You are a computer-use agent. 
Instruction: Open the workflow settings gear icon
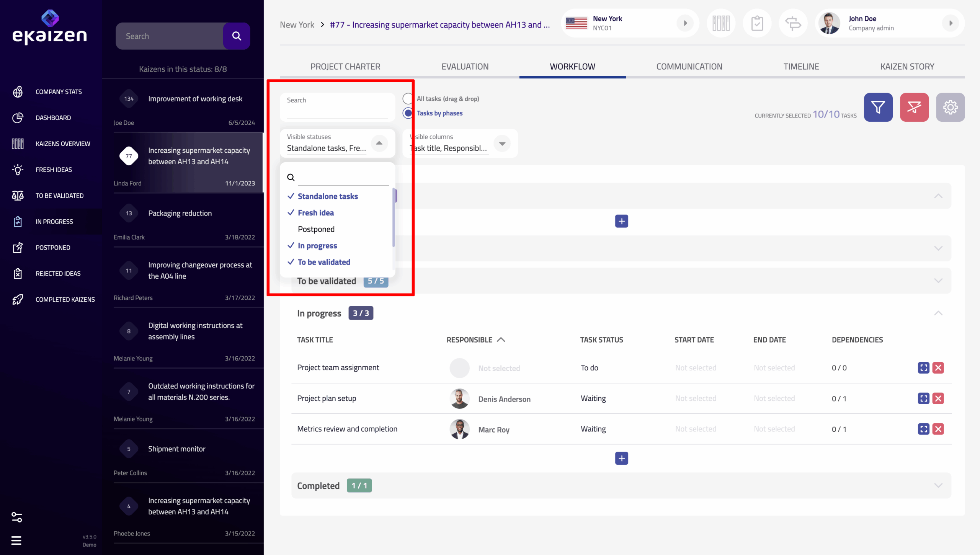[x=950, y=107]
